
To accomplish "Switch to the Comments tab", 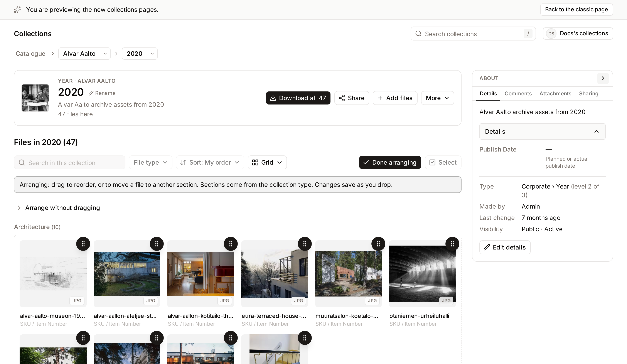I will [518, 94].
